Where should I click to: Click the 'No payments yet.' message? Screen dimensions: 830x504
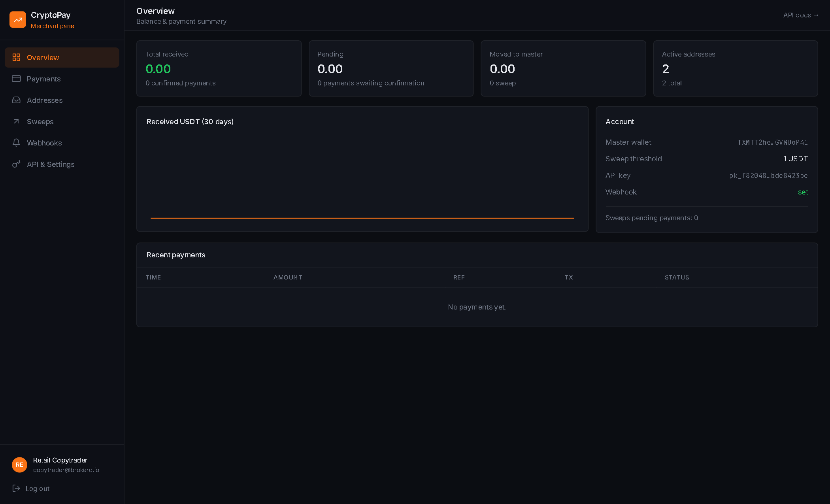click(477, 307)
